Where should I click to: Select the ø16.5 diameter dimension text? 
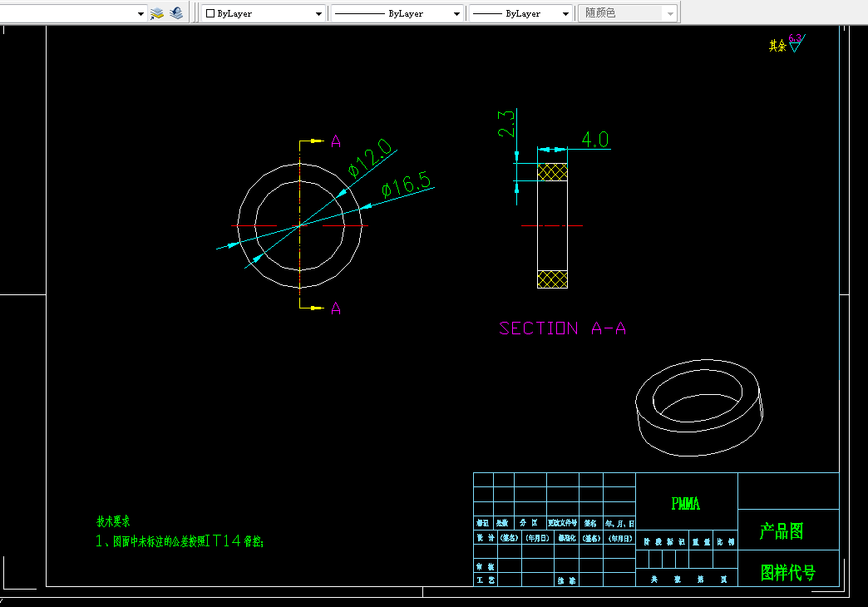click(406, 185)
